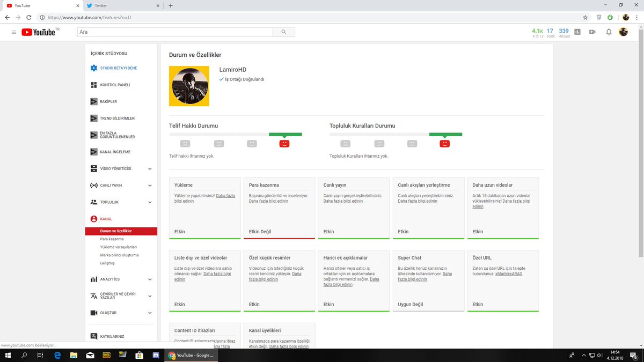This screenshot has width=644, height=362.
Task: Open File Explorer from the taskbar
Action: (x=74, y=355)
